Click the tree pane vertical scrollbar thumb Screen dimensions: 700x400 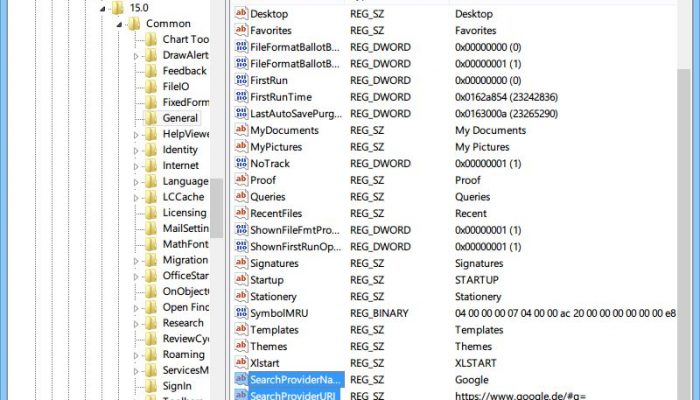coord(217,208)
